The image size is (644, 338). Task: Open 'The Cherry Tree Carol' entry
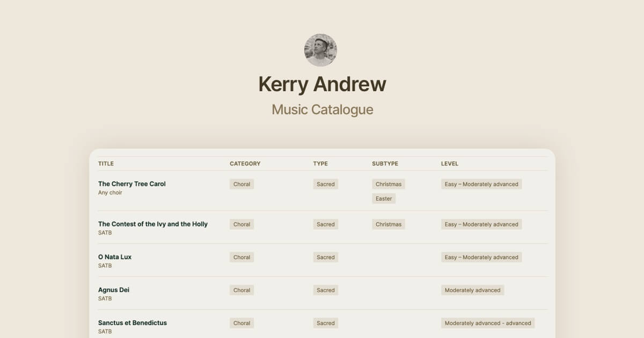[131, 183]
